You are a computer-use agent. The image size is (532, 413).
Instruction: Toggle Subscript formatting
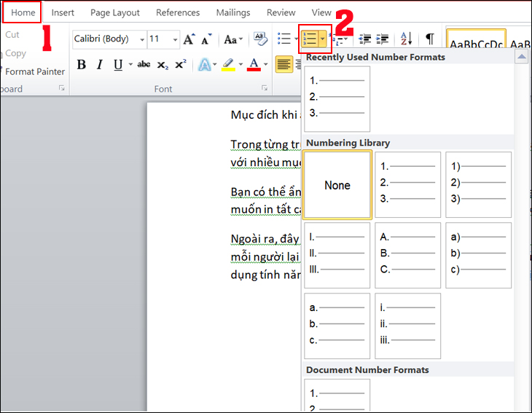pyautogui.click(x=163, y=64)
